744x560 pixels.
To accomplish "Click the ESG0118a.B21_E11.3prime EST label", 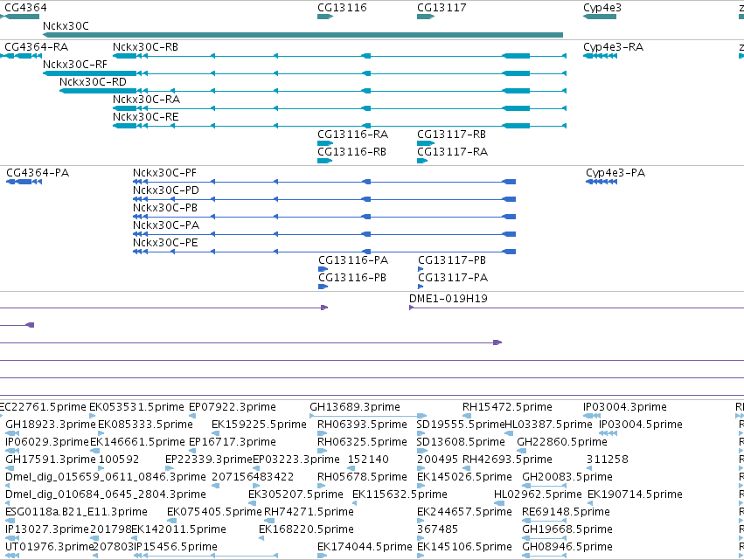I will point(76,513).
